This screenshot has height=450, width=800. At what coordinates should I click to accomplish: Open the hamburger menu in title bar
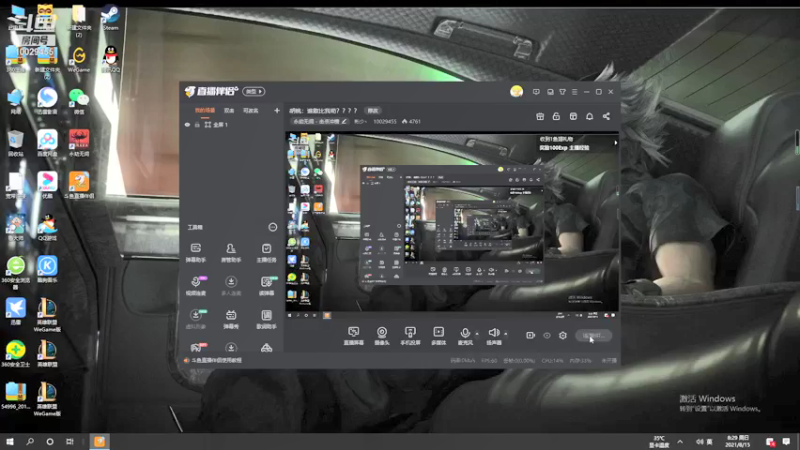coord(574,92)
